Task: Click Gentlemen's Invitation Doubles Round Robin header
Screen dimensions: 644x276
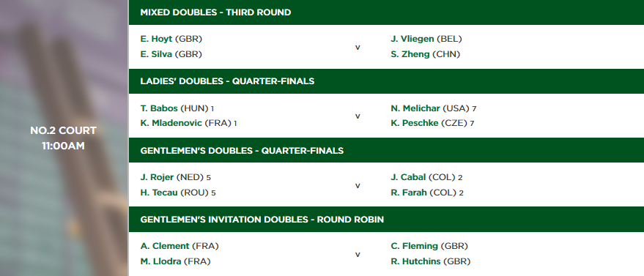Action: click(386, 220)
